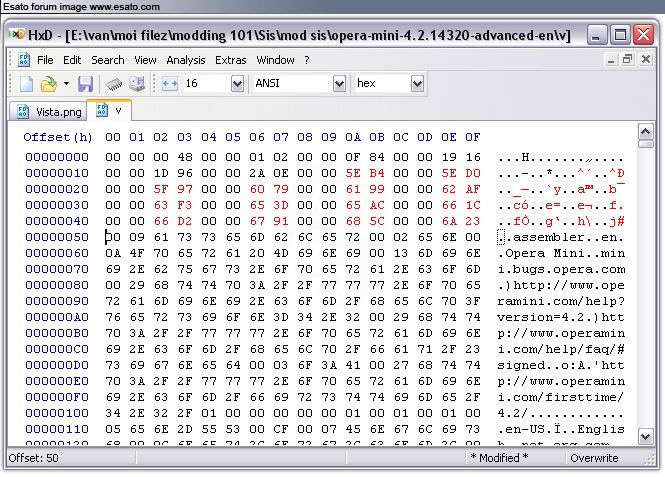Restore the inner document window
This screenshot has width=665, height=477.
tap(628, 60)
